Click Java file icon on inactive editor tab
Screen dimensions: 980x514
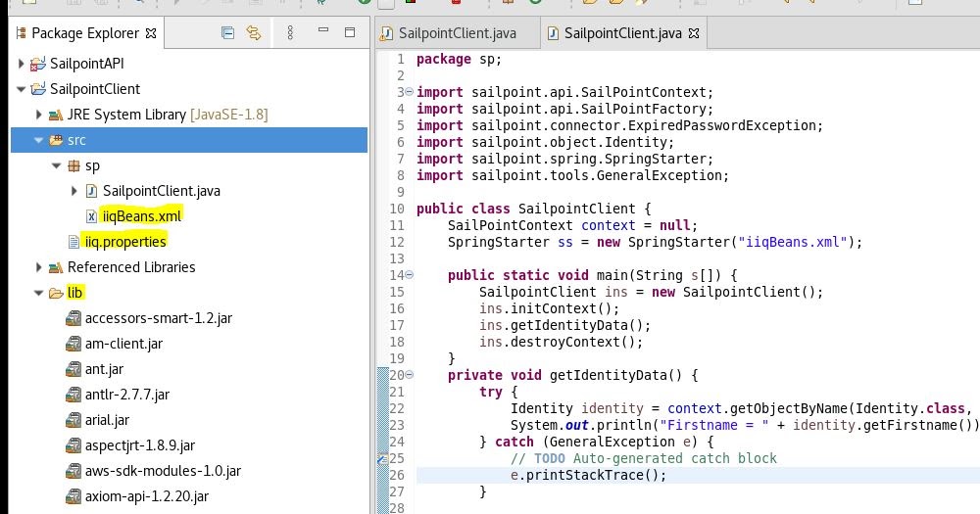coord(387,33)
